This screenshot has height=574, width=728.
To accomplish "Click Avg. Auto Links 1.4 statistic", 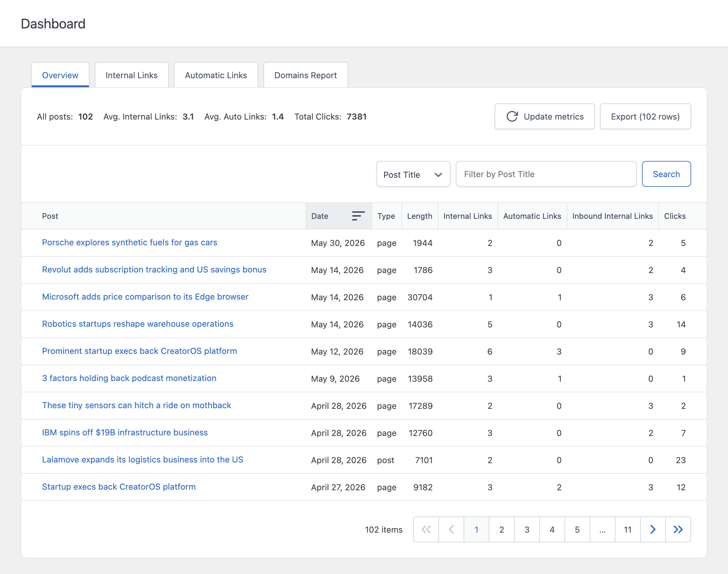I will (244, 117).
